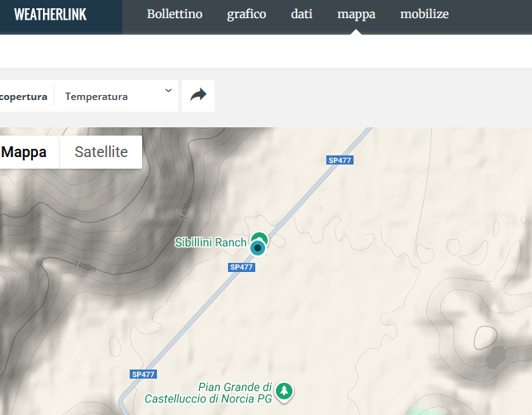Click Pian Grande di Castelluccio label
The height and width of the screenshot is (415, 532).
[208, 393]
